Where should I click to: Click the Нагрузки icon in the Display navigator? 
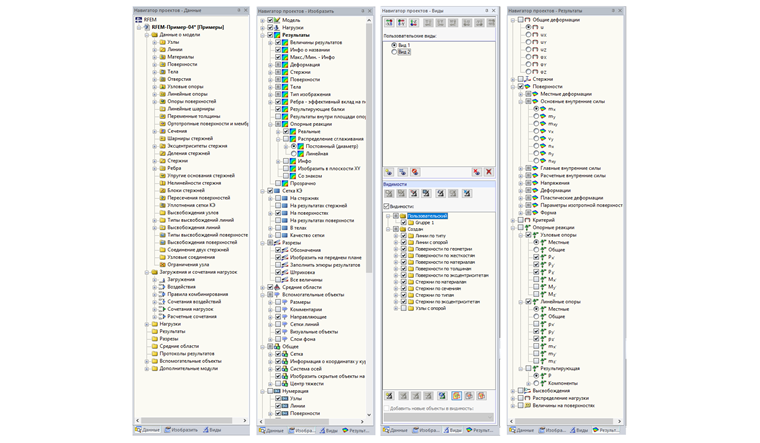point(278,28)
